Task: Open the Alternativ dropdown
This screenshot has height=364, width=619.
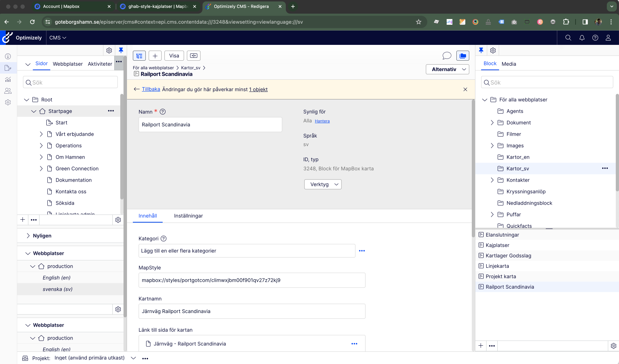Action: pos(447,69)
